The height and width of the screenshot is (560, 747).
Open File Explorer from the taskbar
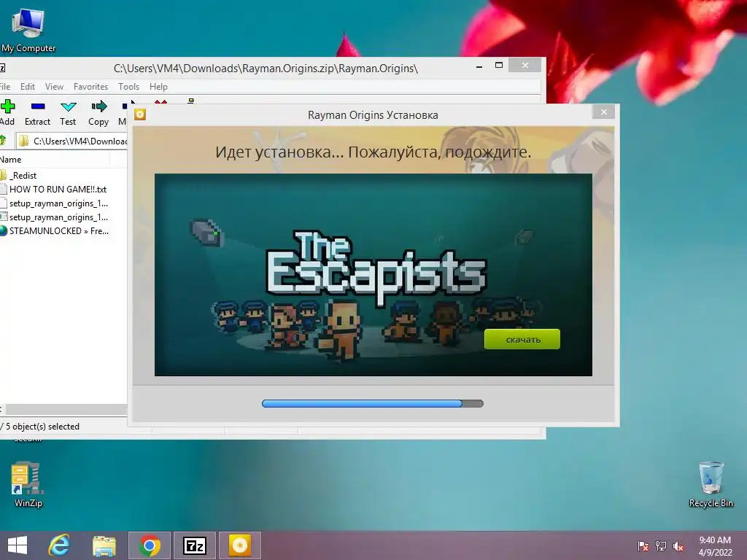(x=104, y=545)
